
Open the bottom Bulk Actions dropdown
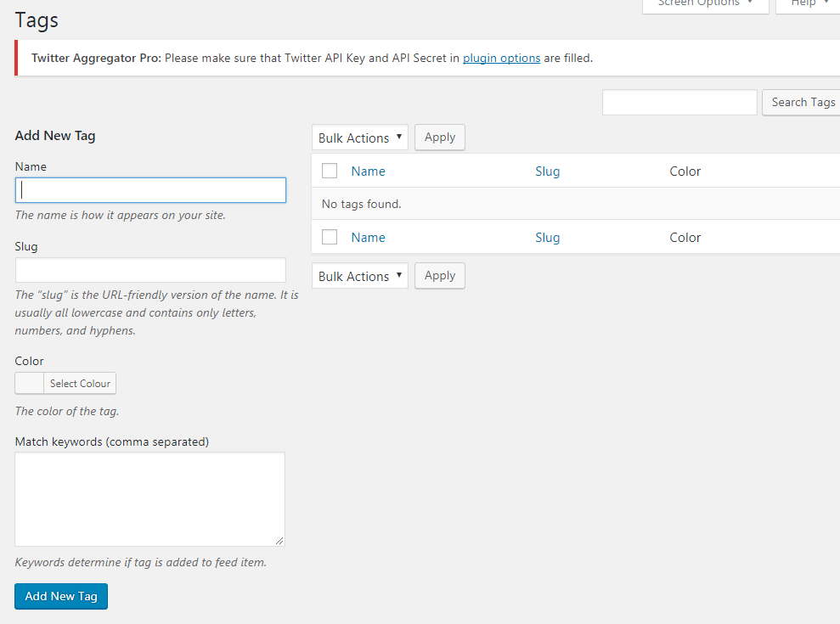point(360,276)
